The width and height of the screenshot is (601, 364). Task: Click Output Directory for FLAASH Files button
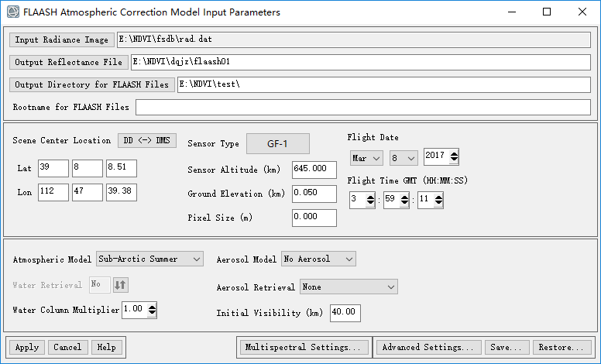tap(92, 84)
